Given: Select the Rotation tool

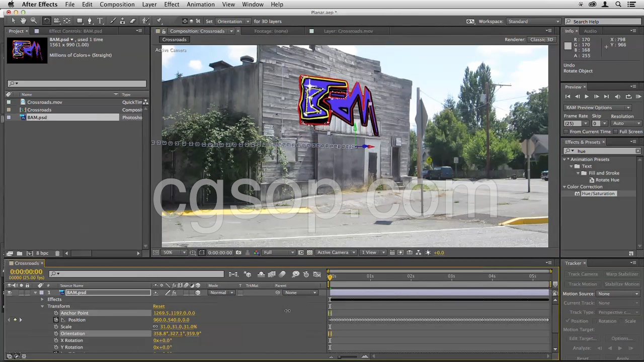Looking at the screenshot, I should pyautogui.click(x=46, y=21).
